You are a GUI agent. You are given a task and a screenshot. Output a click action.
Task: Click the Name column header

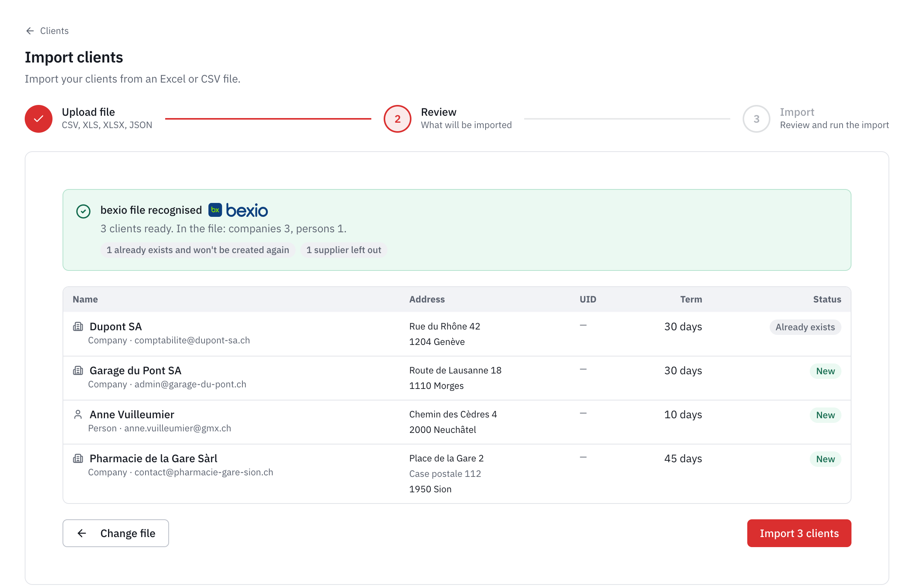85,299
